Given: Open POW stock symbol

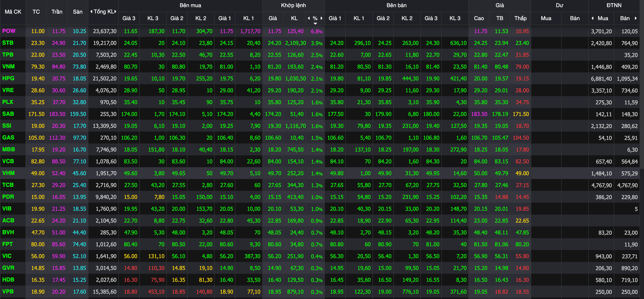Looking at the screenshot, I should 9,31.
